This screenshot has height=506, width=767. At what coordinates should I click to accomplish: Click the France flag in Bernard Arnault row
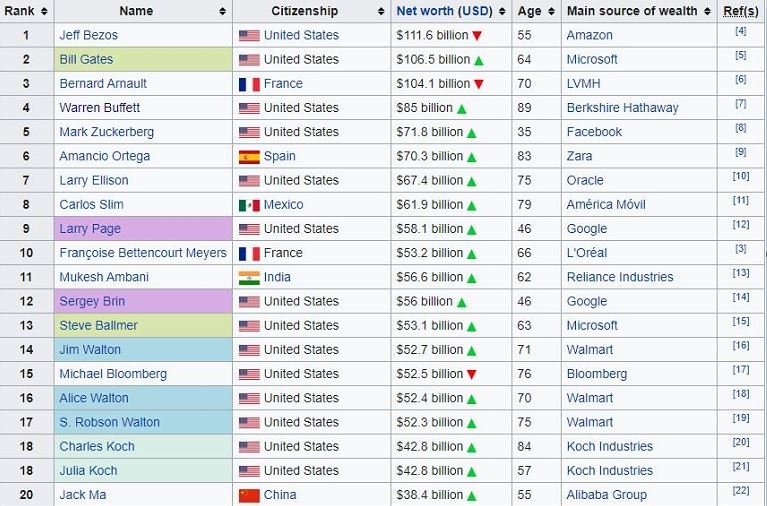249,84
